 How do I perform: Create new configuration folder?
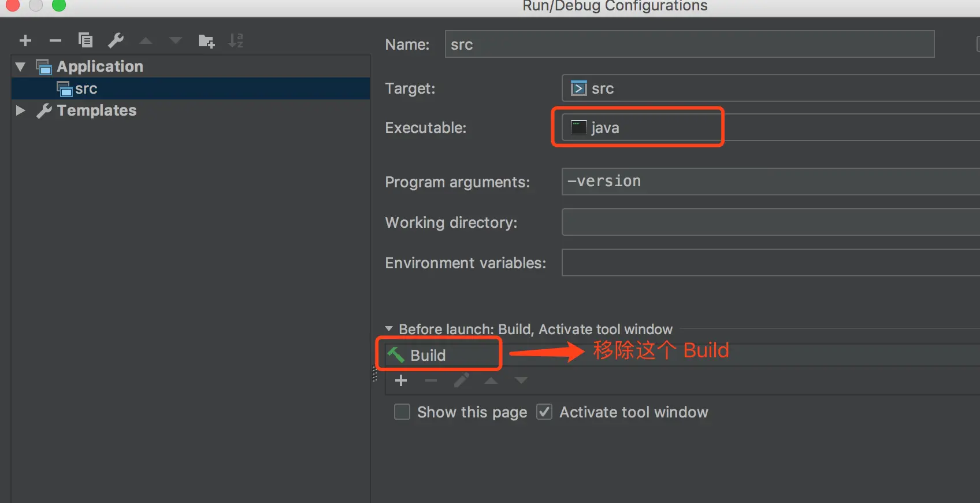206,41
